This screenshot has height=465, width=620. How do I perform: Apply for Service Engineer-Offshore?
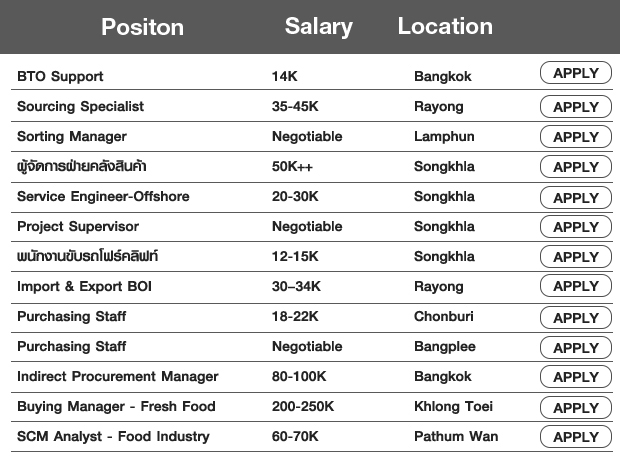pos(576,197)
